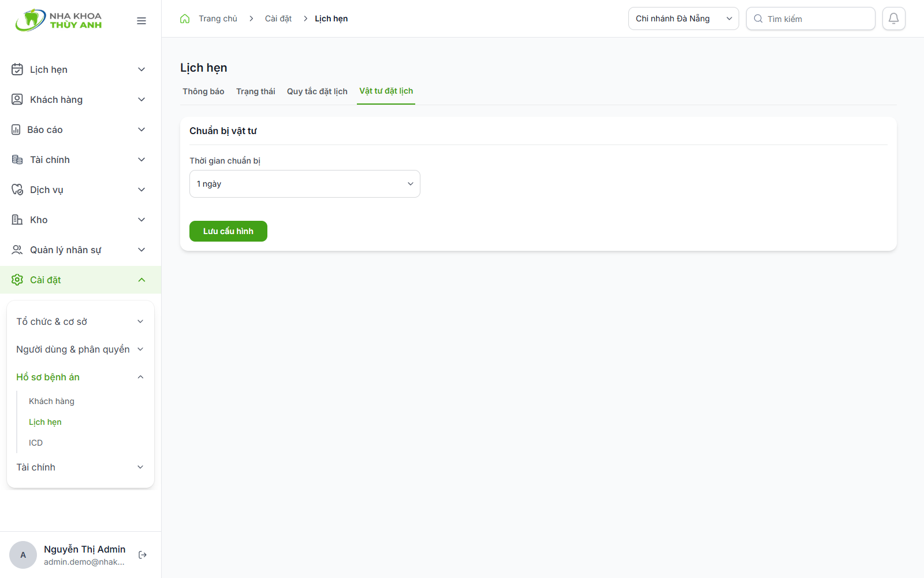Click the Dịch vụ tooth icon
Image resolution: width=924 pixels, height=578 pixels.
(x=17, y=190)
